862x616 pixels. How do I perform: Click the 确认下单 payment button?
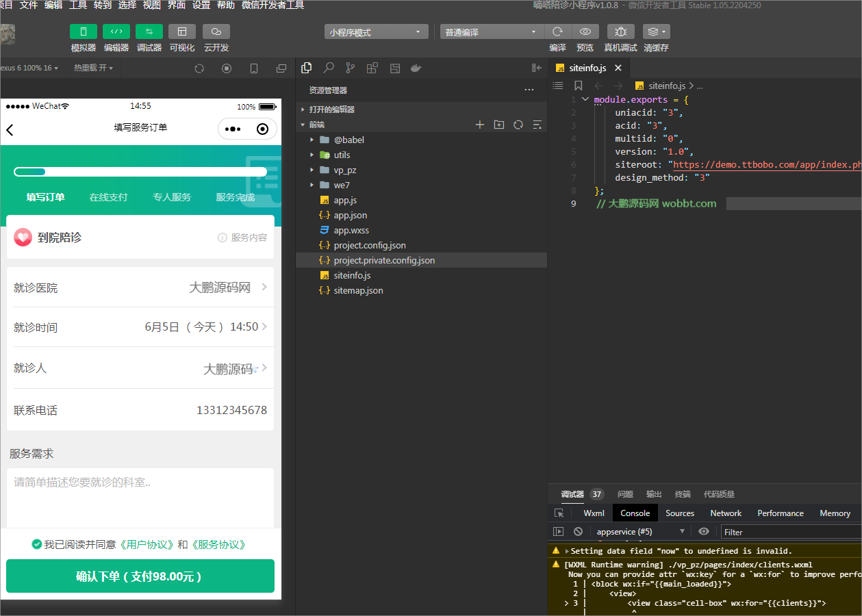coord(140,576)
